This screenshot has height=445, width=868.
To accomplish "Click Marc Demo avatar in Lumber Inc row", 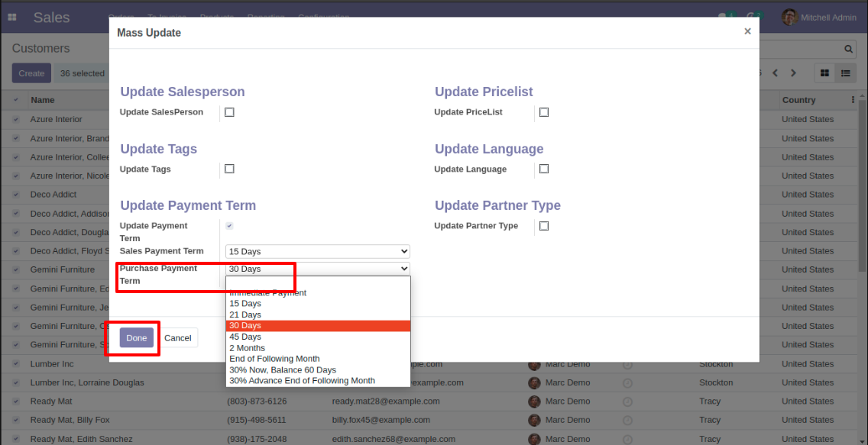I will click(x=534, y=365).
